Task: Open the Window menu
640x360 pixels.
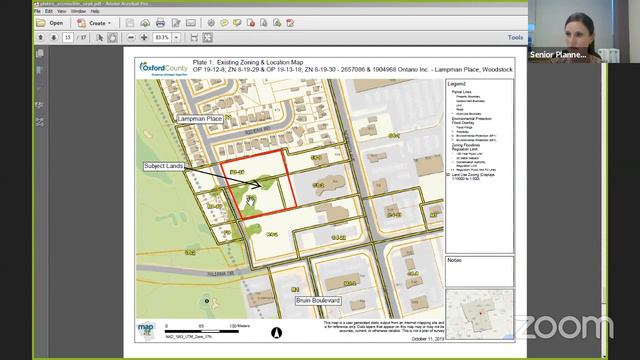Action: pyautogui.click(x=78, y=11)
